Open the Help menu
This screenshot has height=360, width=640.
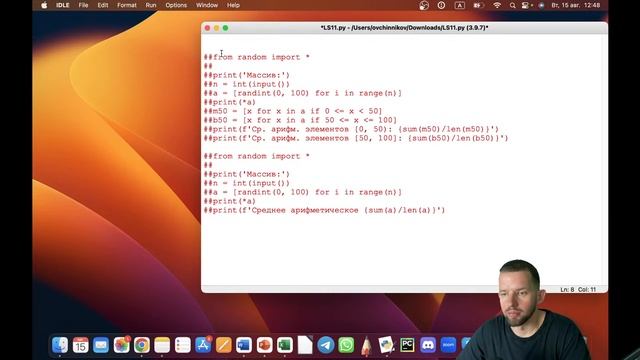(233, 5)
